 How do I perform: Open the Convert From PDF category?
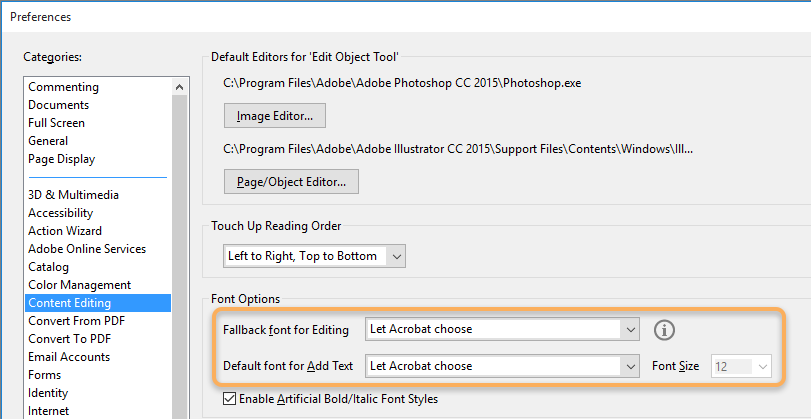(78, 321)
